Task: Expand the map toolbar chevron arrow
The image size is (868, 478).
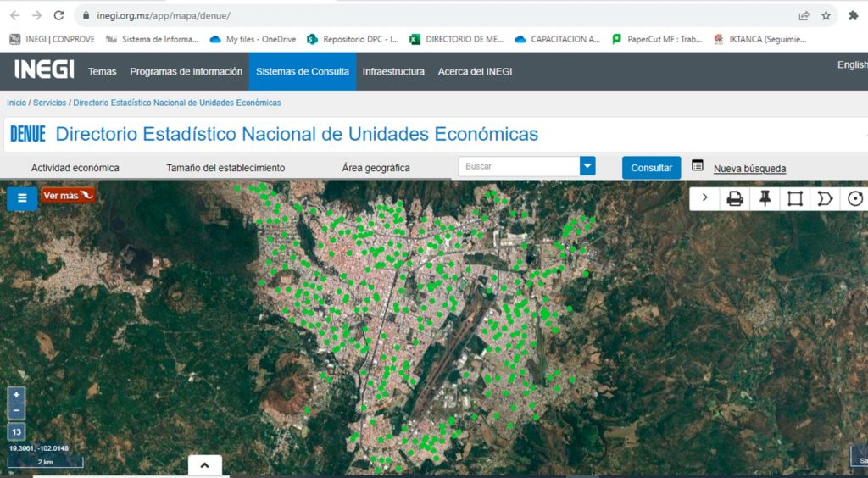Action: pyautogui.click(x=704, y=198)
